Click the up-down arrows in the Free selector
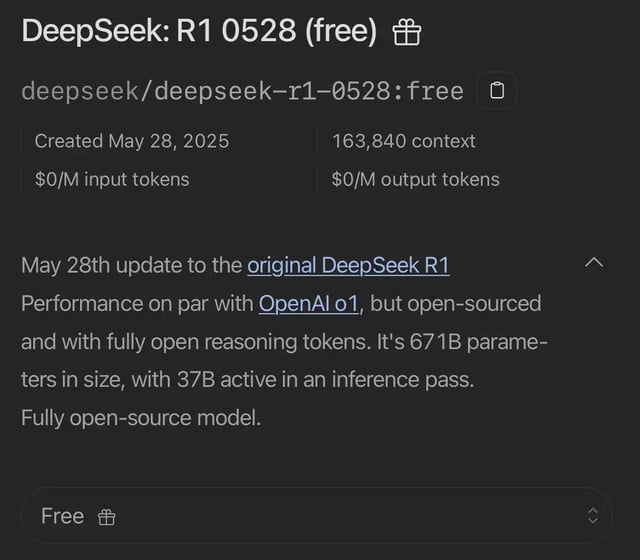Viewport: 640px width, 560px height. [x=593, y=516]
